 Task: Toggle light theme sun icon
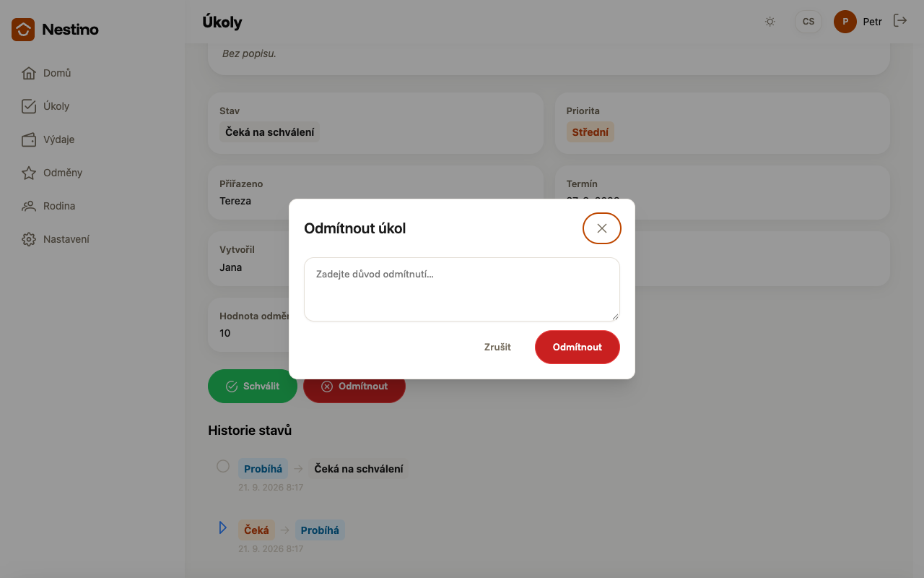(770, 22)
